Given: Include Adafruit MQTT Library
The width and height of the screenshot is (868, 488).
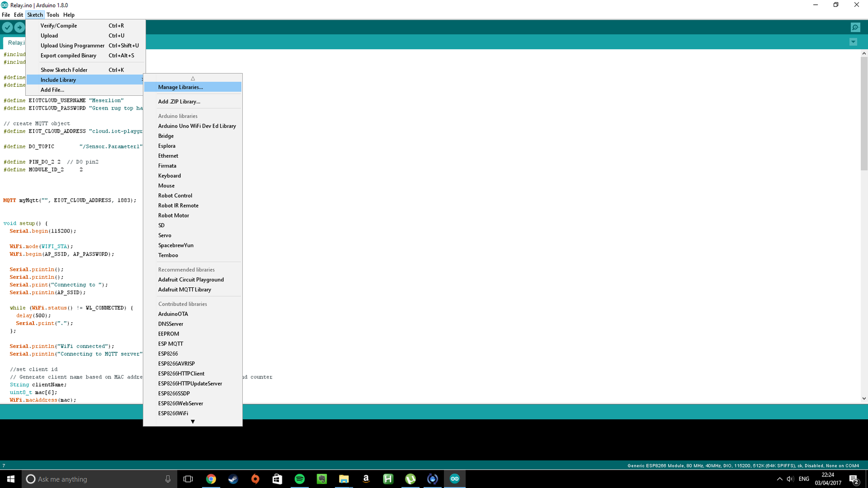Looking at the screenshot, I should coord(193,290).
